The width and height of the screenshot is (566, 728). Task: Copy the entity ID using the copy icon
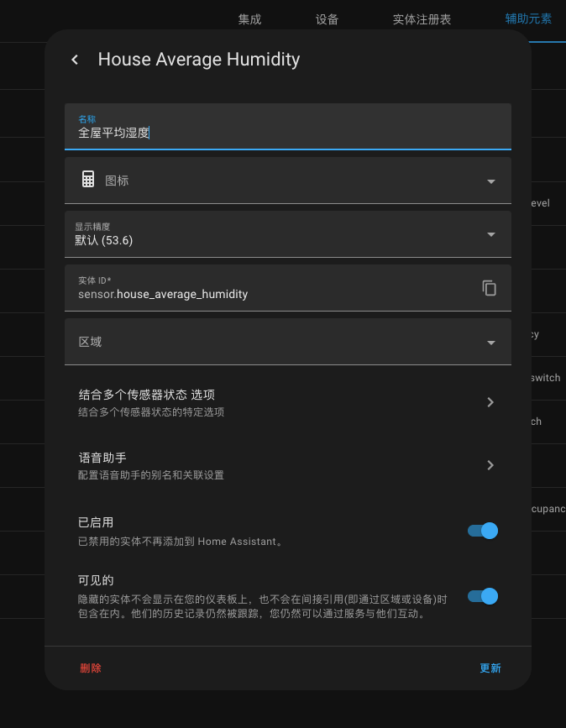click(490, 288)
